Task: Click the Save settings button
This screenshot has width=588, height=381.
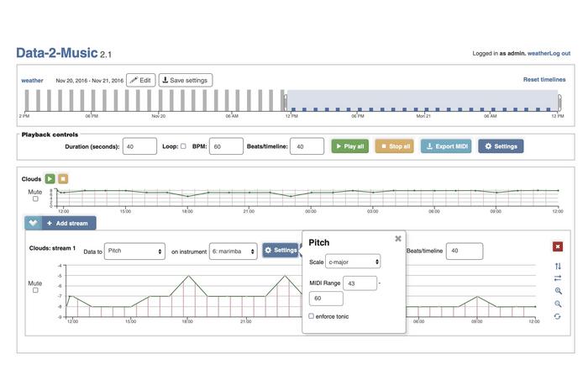Action: (x=186, y=81)
